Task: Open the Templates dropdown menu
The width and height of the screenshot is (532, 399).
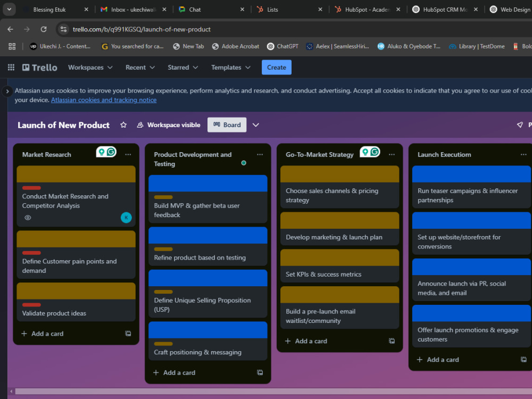Action: (231, 67)
